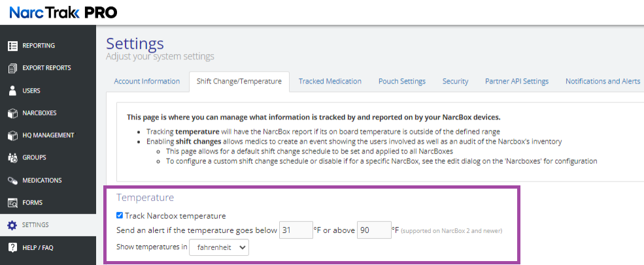Click the Medications pill icon
Screen dimensions: 644x265
pyautogui.click(x=12, y=180)
